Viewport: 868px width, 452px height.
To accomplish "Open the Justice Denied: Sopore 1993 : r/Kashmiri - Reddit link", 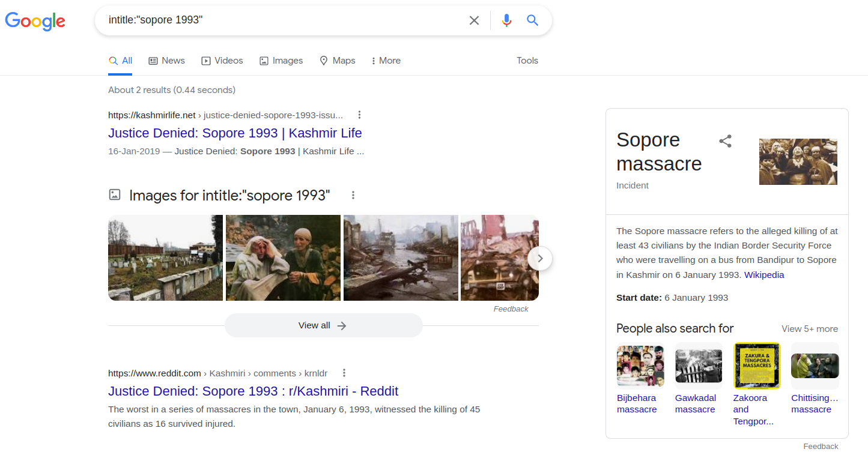I will click(x=253, y=391).
